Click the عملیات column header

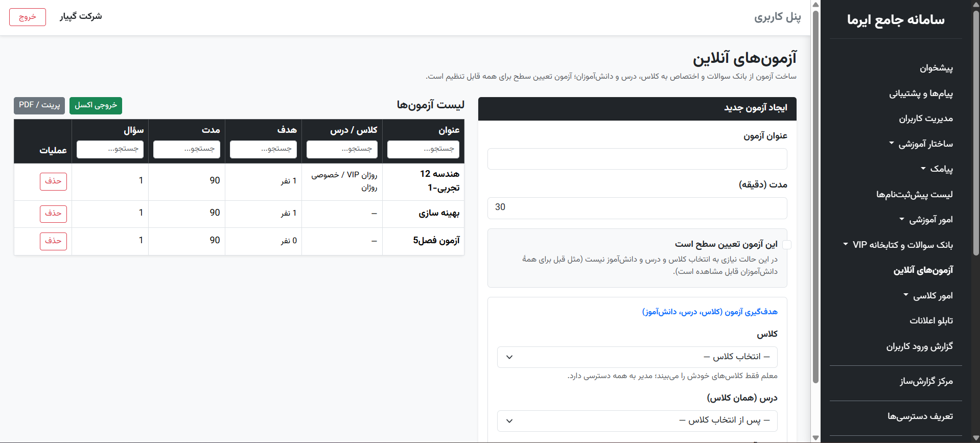click(x=53, y=150)
